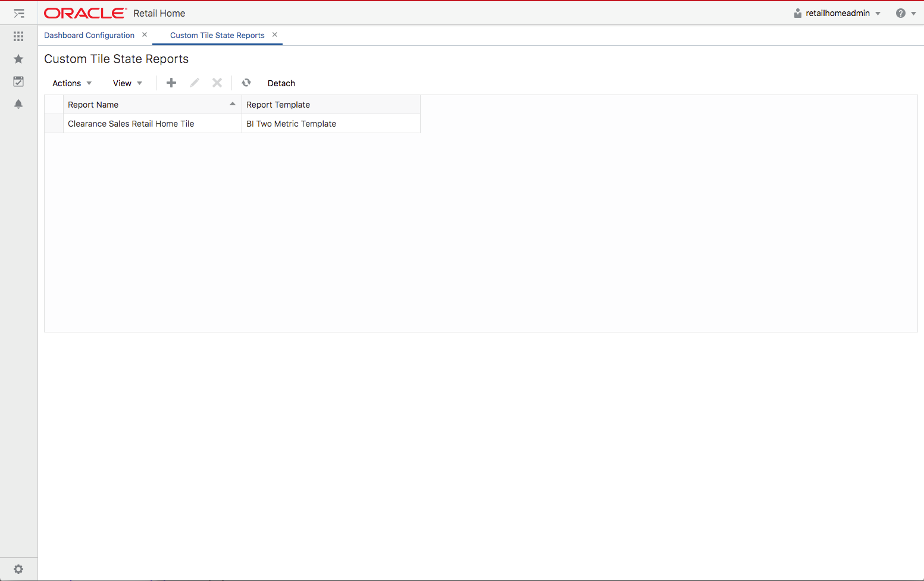Select the Clearance Sales Retail Home Tile row
Image resolution: width=924 pixels, height=581 pixels.
(131, 123)
